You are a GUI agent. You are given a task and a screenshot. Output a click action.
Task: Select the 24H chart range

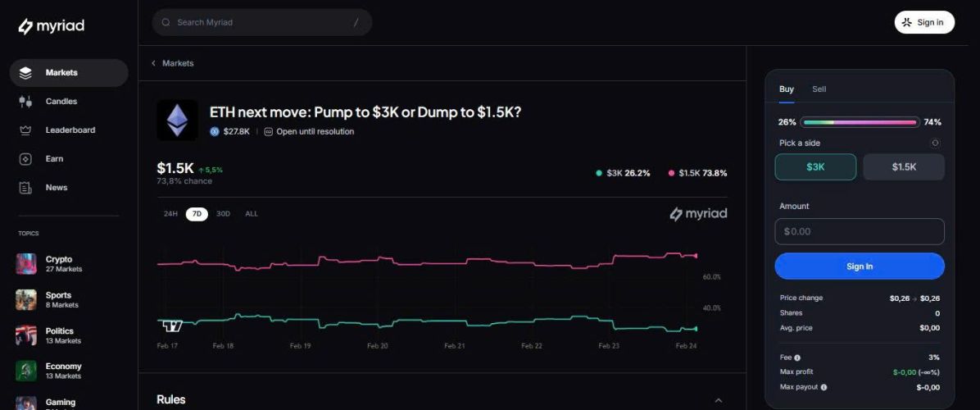pos(170,214)
